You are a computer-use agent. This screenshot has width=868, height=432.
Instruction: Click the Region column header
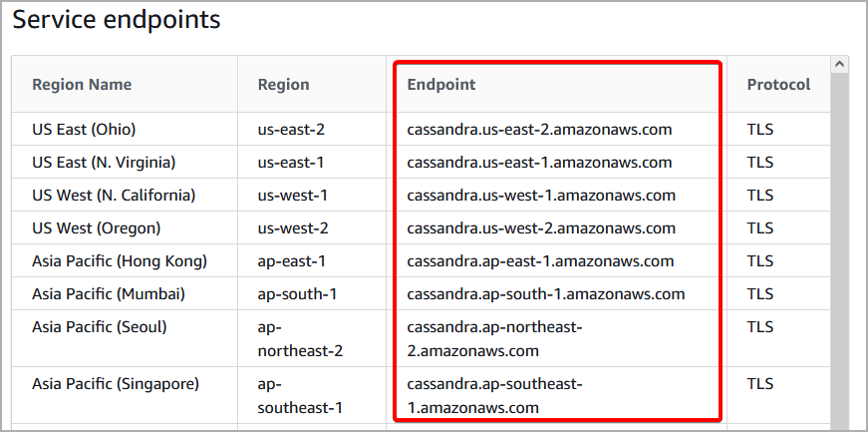coord(283,85)
